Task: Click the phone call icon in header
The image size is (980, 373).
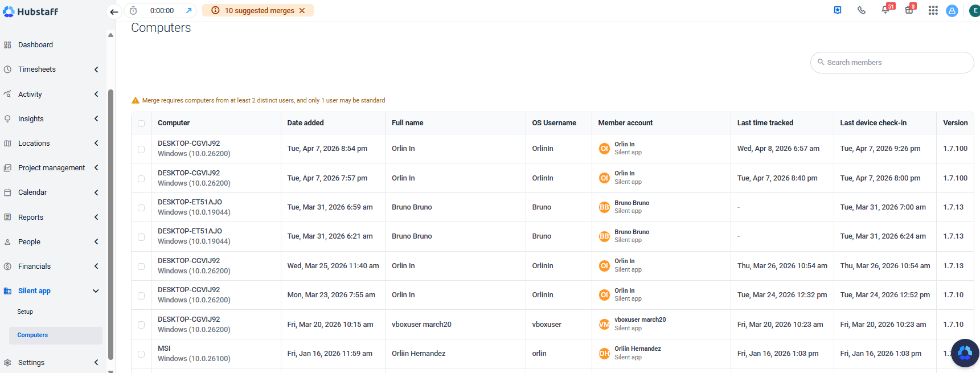Action: pos(861,10)
